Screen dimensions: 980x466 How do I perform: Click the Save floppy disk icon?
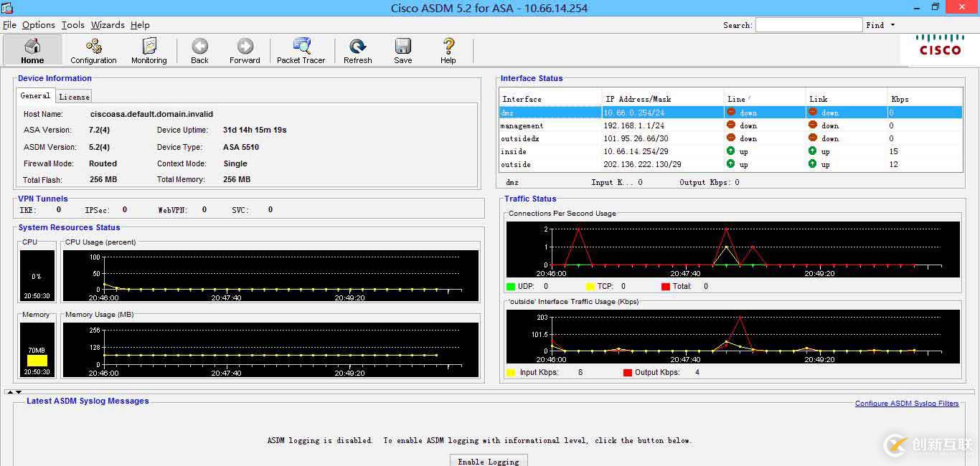coord(402,50)
